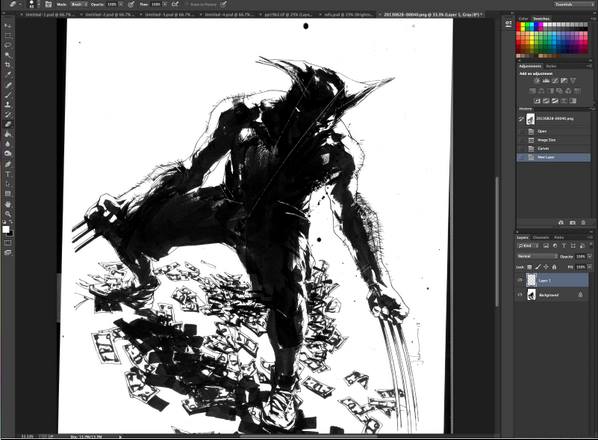Select the Quick Selection tool

[8, 55]
